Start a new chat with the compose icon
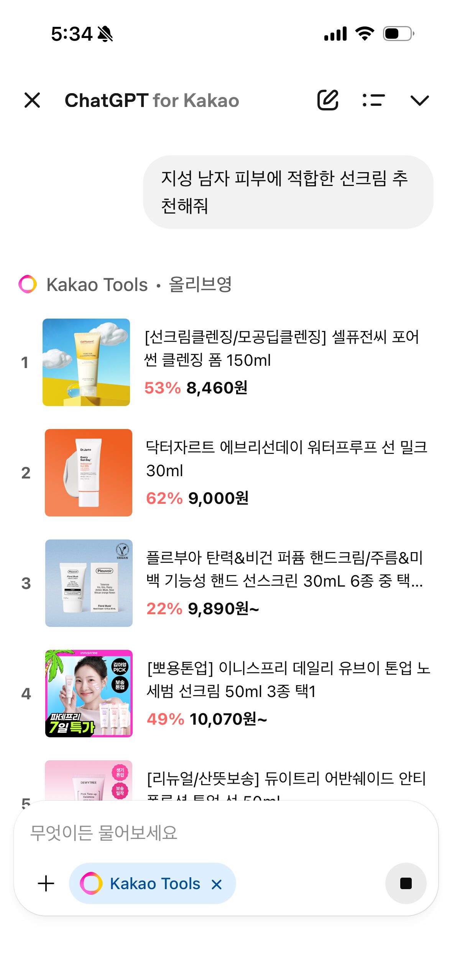The width and height of the screenshot is (452, 980). [328, 100]
